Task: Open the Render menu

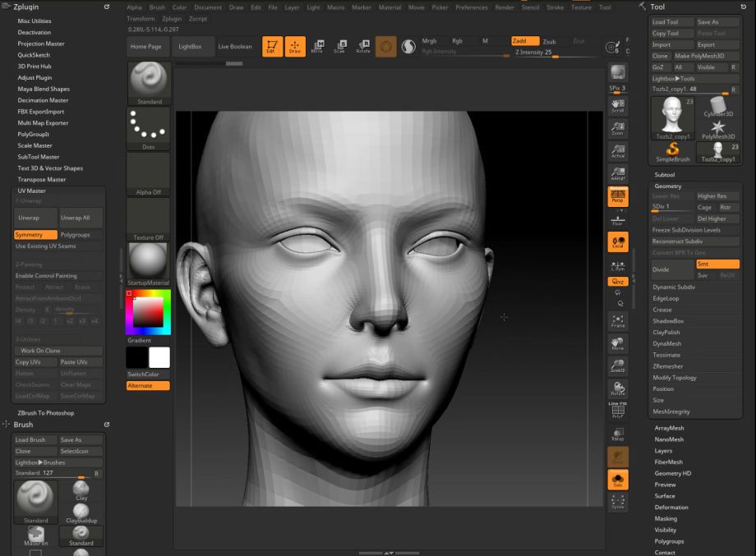Action: click(504, 7)
